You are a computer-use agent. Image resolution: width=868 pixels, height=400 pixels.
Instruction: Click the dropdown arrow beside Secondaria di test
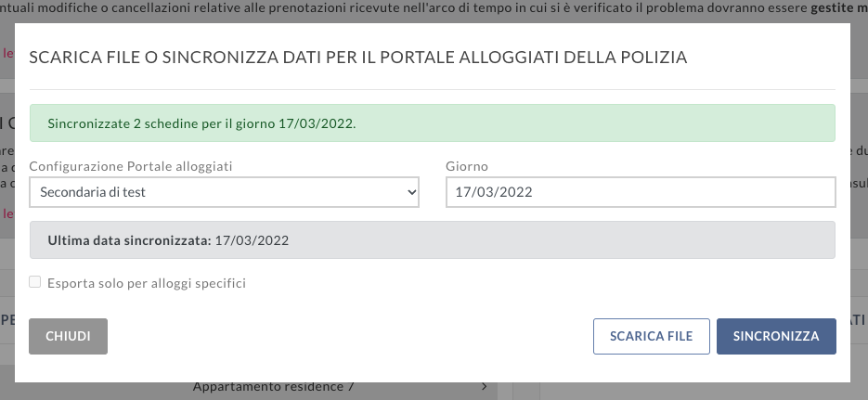(x=411, y=192)
